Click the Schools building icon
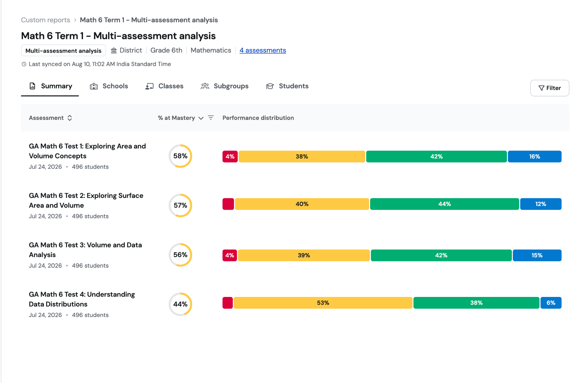Screen dimensions: 588x383 [x=94, y=86]
